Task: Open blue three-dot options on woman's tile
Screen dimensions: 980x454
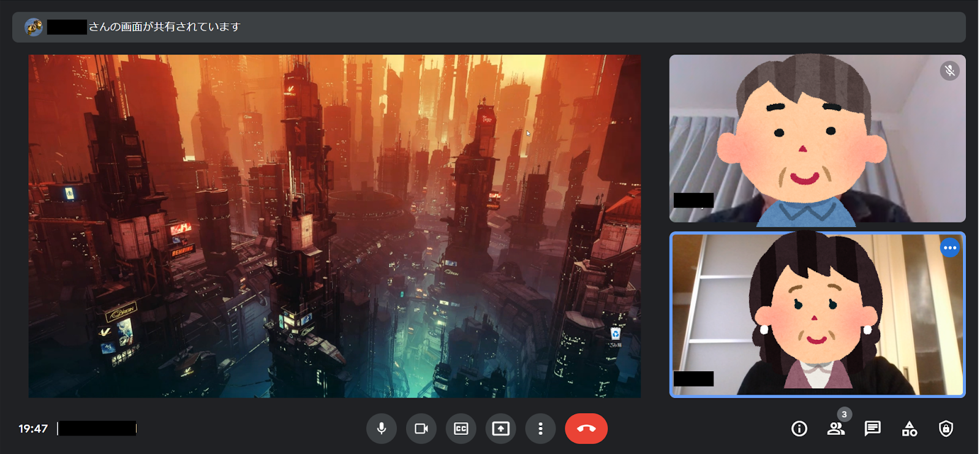Action: 950,248
